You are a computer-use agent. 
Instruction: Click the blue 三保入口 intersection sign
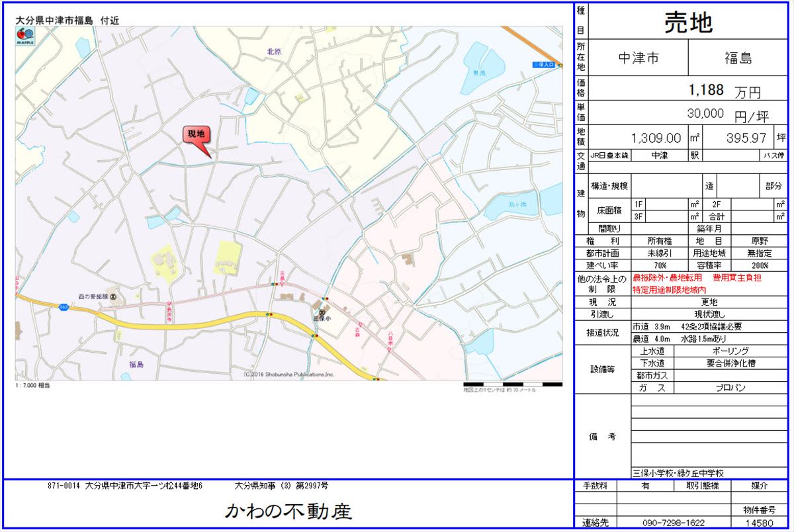click(x=546, y=65)
